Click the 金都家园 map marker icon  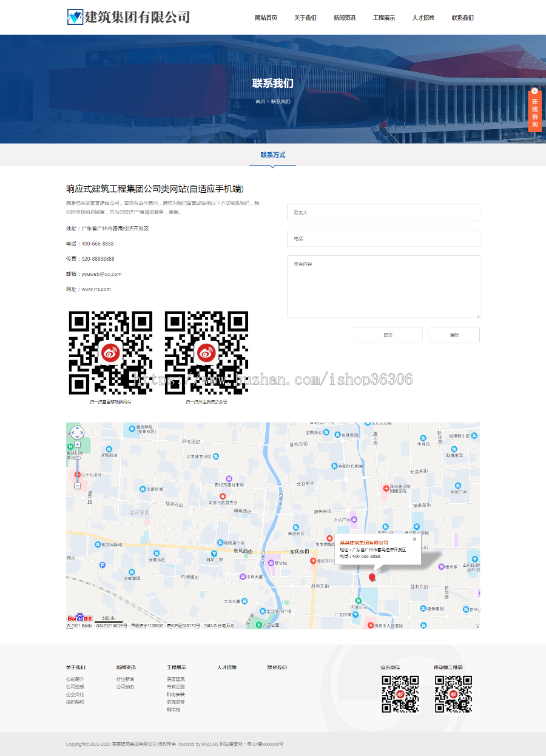pos(132,572)
